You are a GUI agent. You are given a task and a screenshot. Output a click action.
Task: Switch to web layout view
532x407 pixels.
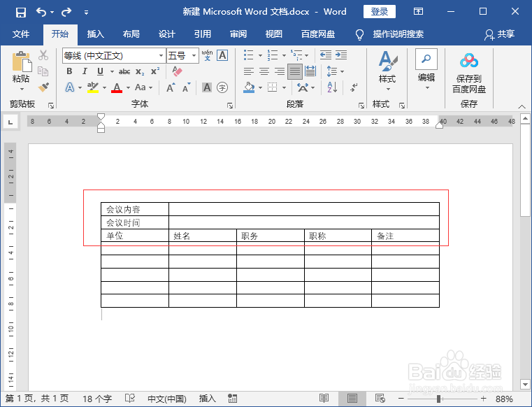tap(380, 398)
